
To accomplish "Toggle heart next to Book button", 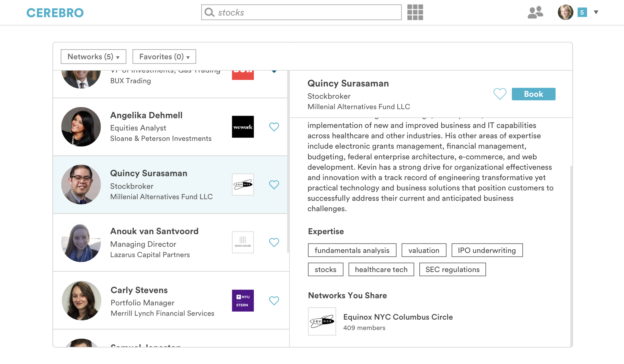I will click(x=500, y=94).
